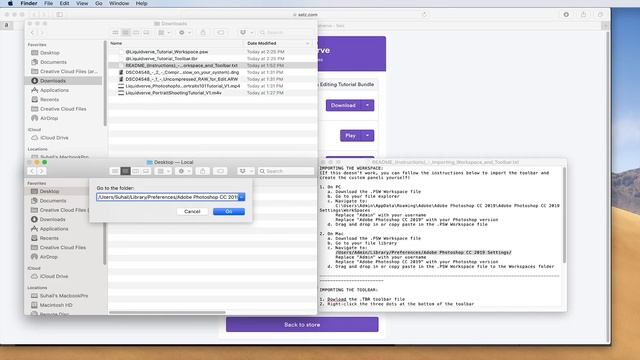Select icon view in Desktop Finder window
Image resolution: width=640 pixels, height=360 pixels.
coord(115,171)
